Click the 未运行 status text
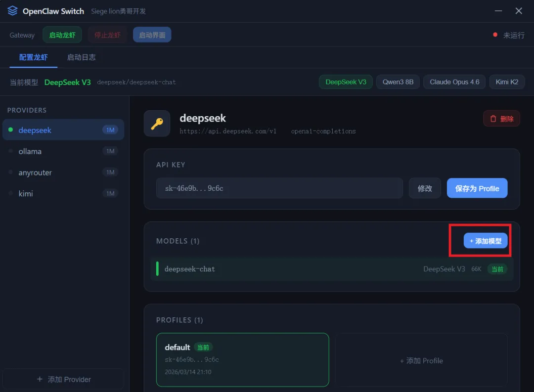 pos(514,35)
